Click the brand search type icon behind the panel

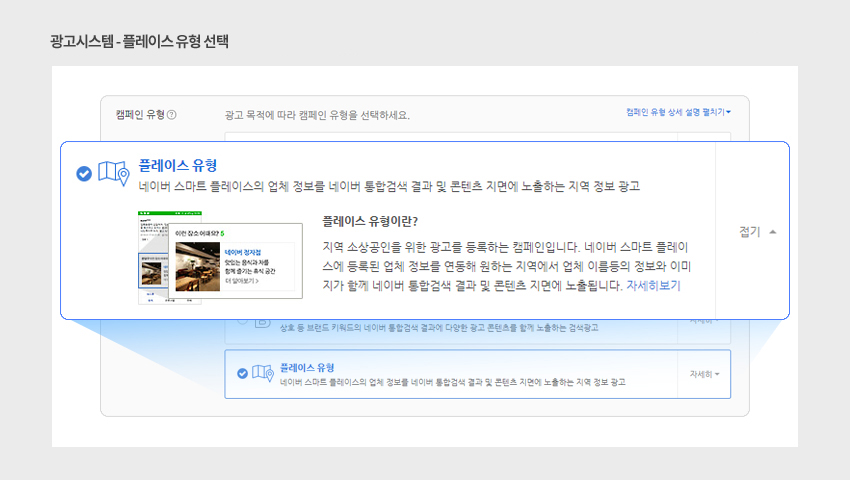[263, 322]
